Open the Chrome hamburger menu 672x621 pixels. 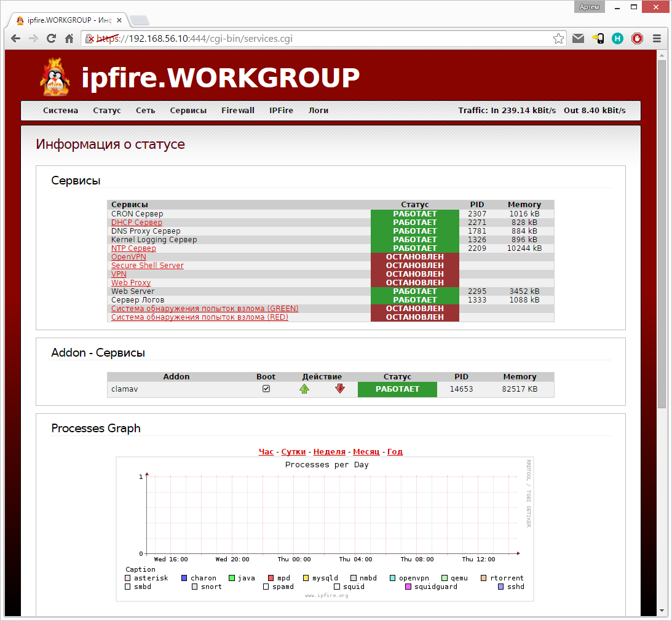tap(657, 39)
